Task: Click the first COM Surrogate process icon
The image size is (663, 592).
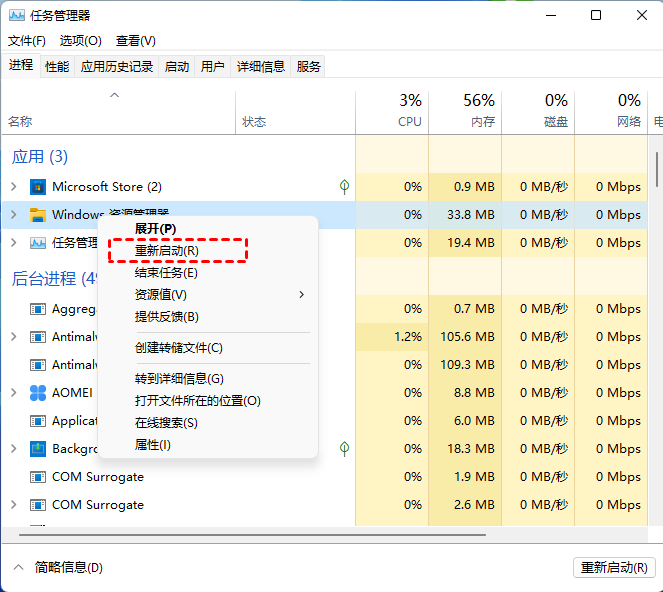Action: pos(38,477)
